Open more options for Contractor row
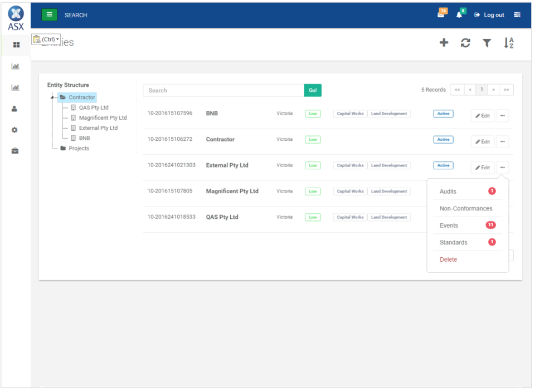The height and width of the screenshot is (392, 535). click(x=503, y=142)
